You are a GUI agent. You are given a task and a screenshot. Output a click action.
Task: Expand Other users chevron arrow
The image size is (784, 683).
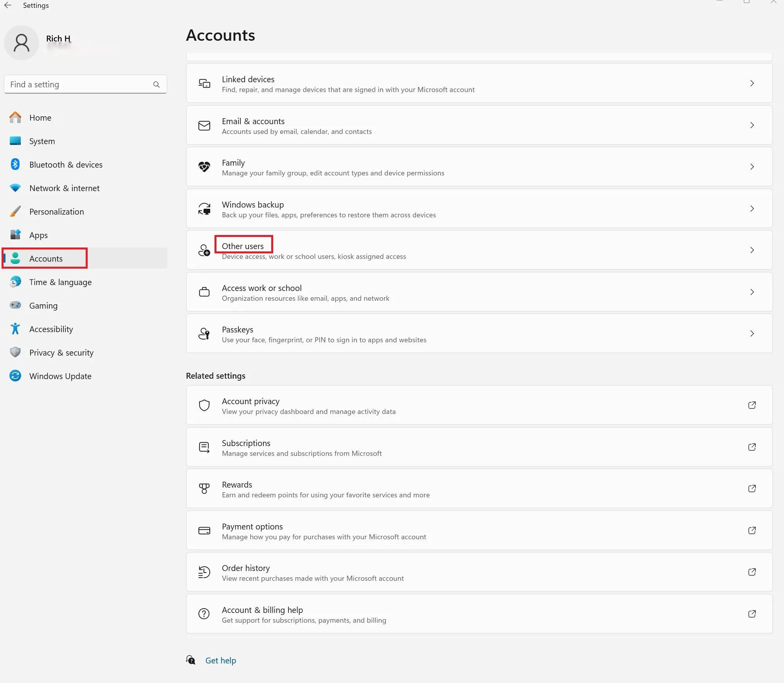752,250
